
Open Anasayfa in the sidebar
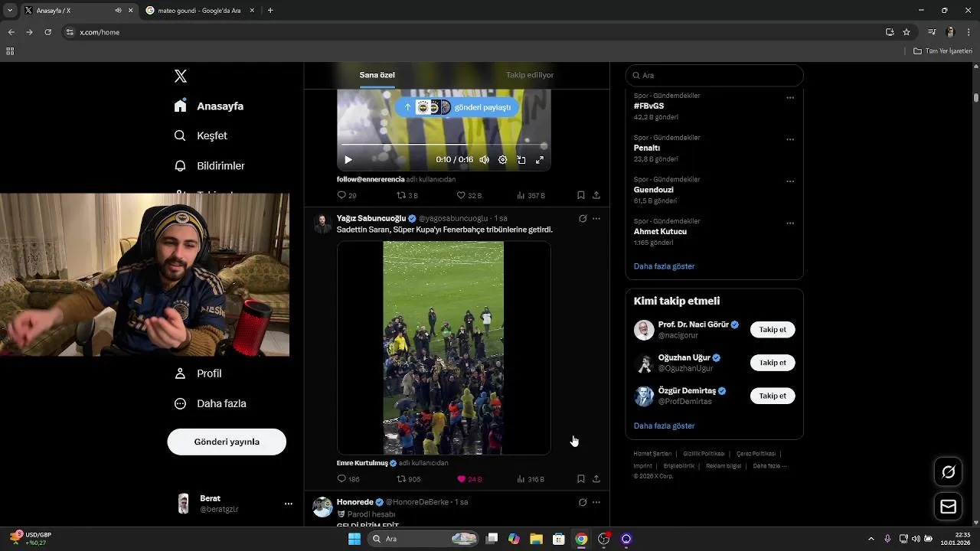tap(209, 106)
